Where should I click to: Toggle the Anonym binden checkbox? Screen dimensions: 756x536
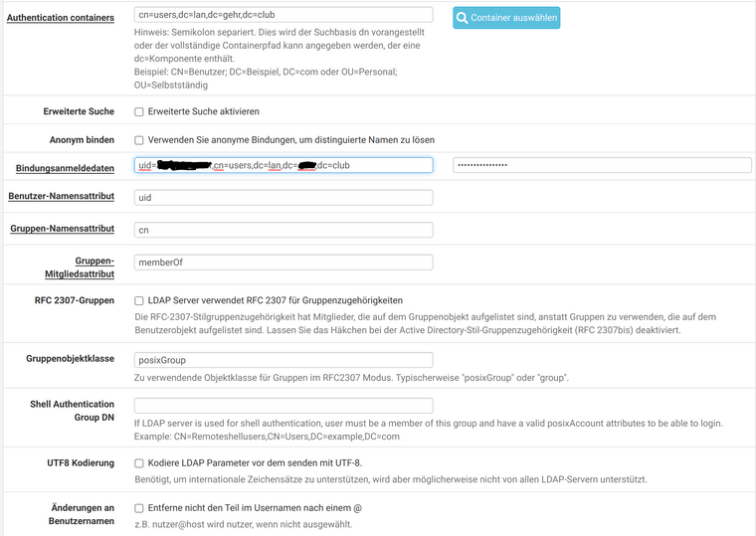click(x=139, y=140)
